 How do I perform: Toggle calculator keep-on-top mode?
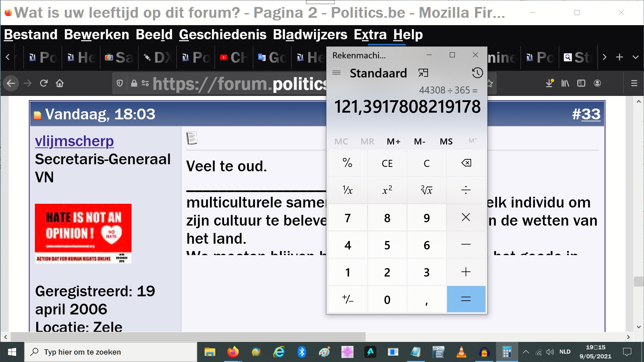(423, 73)
